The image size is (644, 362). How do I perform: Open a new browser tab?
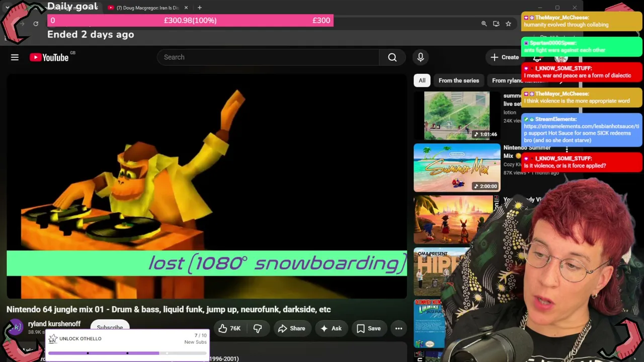[x=200, y=8]
